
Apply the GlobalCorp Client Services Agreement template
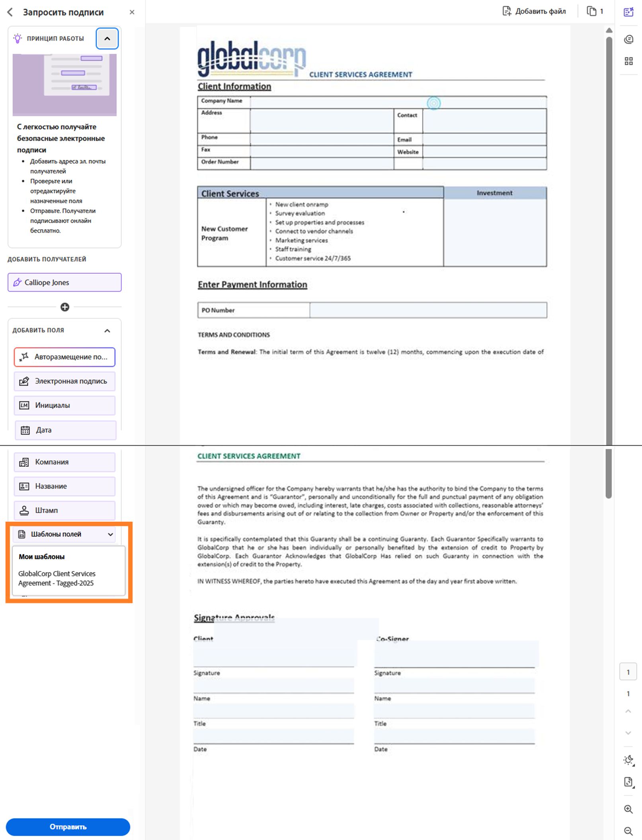point(57,578)
